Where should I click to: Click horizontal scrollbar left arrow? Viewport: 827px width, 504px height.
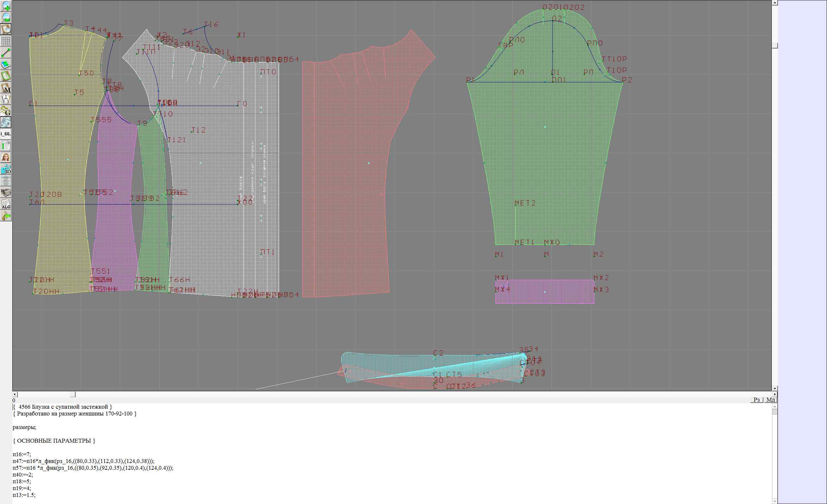[15, 394]
